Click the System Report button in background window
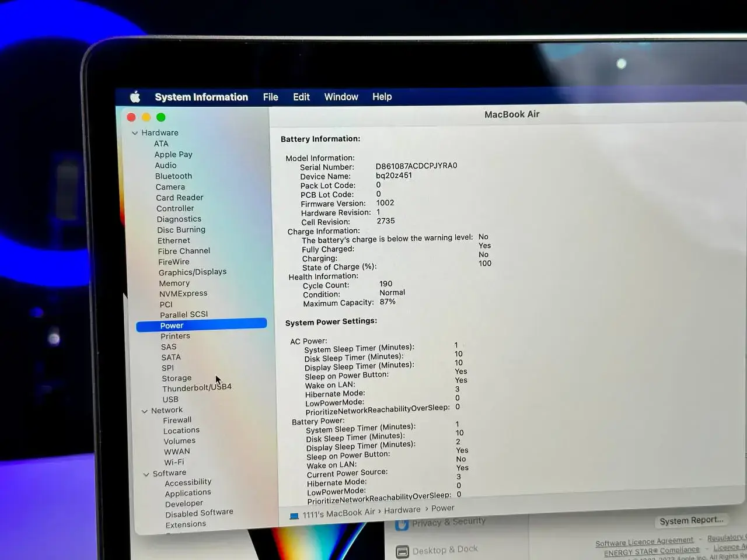Screen dimensions: 747x560 691,520
